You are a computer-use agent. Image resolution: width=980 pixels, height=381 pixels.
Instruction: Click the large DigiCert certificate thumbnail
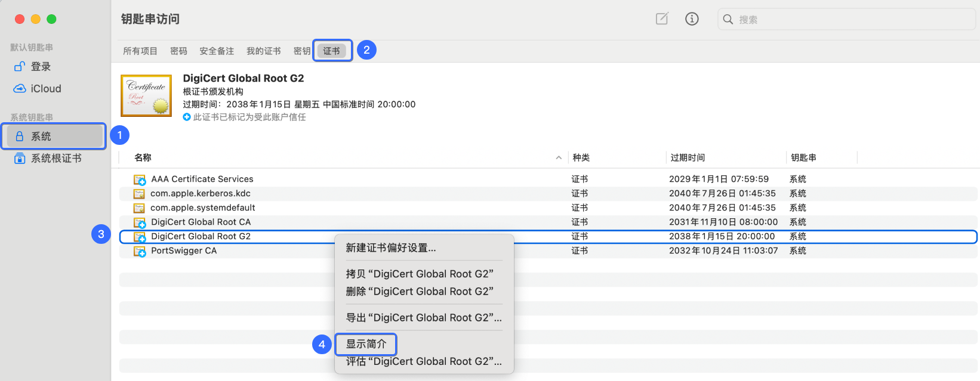coord(146,95)
